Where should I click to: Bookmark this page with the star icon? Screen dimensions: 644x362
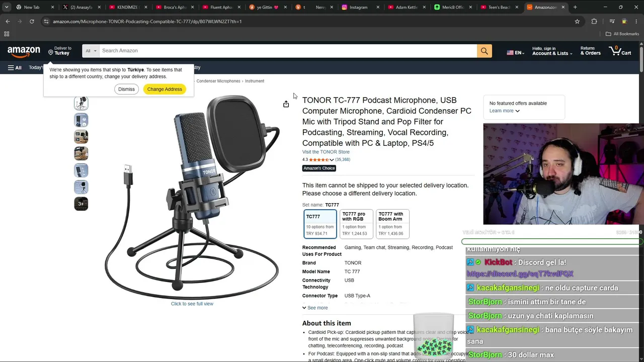click(577, 22)
